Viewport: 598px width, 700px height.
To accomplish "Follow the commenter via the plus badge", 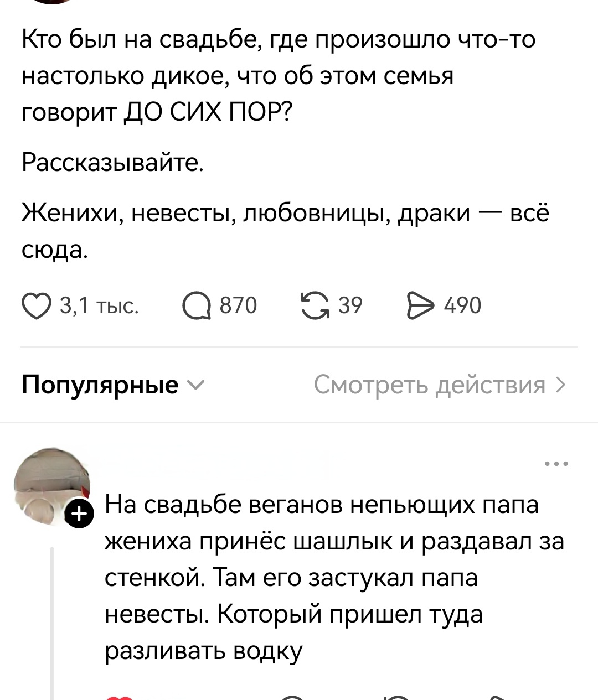I will click(x=80, y=515).
